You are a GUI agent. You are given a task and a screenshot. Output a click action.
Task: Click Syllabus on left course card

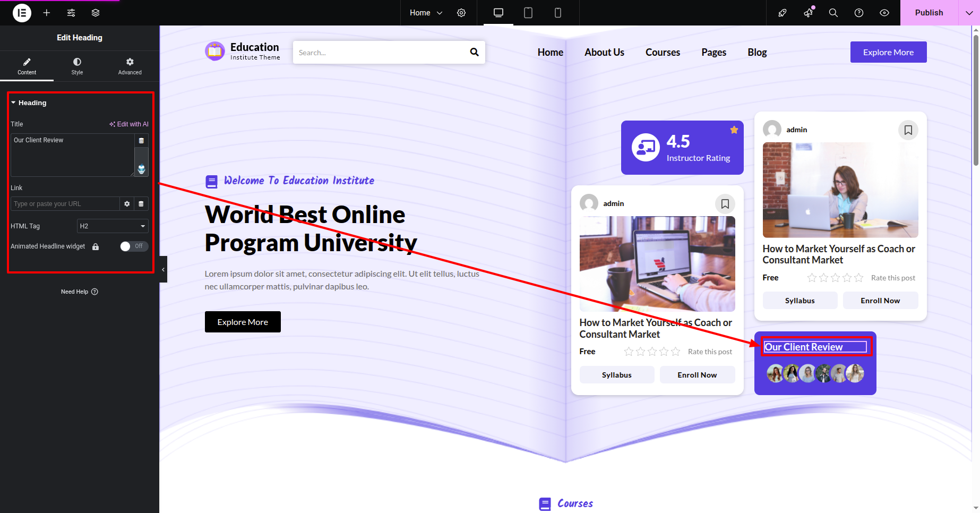pyautogui.click(x=617, y=375)
